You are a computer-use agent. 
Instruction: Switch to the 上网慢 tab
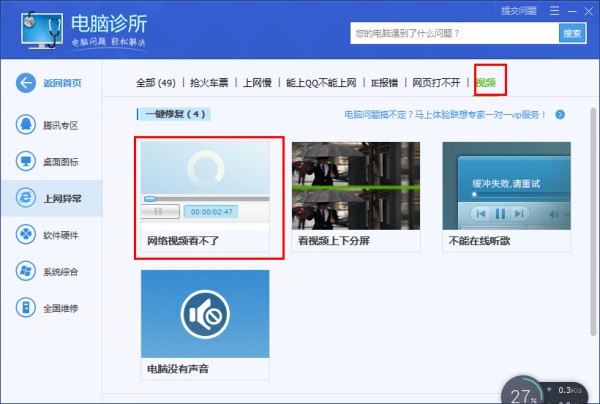pos(257,83)
